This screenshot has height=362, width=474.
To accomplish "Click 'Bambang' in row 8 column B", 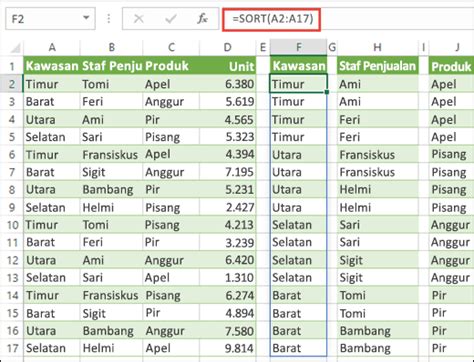I will [111, 190].
